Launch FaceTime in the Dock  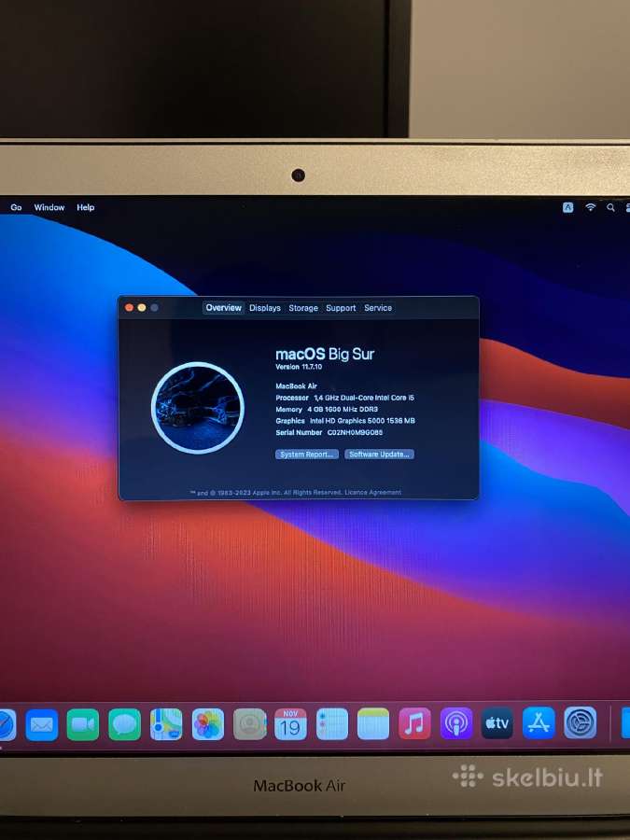click(x=83, y=724)
